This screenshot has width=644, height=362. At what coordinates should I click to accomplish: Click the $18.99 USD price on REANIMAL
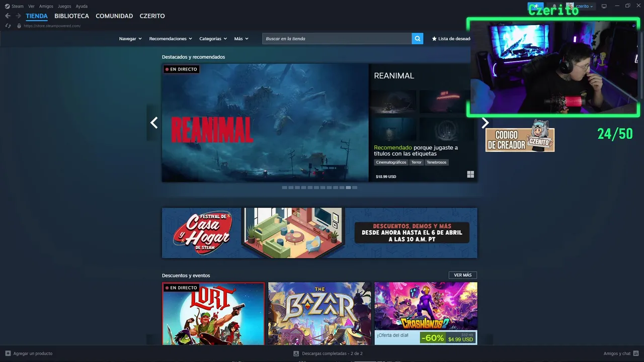[x=386, y=176]
